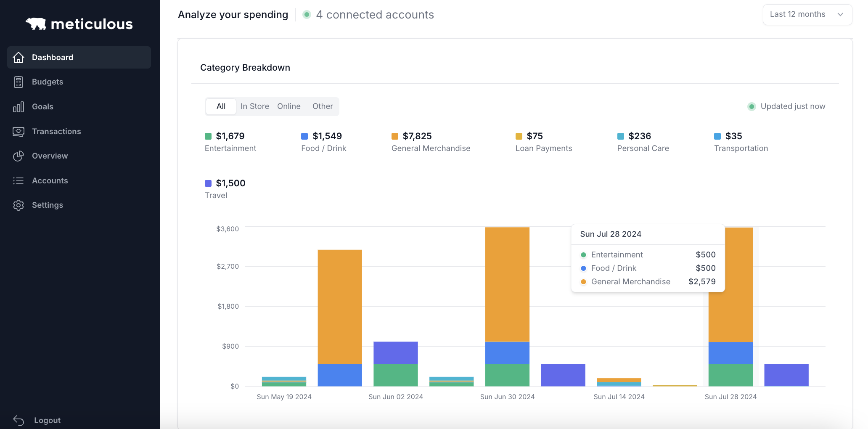Select the Other filter tab

pyautogui.click(x=323, y=106)
